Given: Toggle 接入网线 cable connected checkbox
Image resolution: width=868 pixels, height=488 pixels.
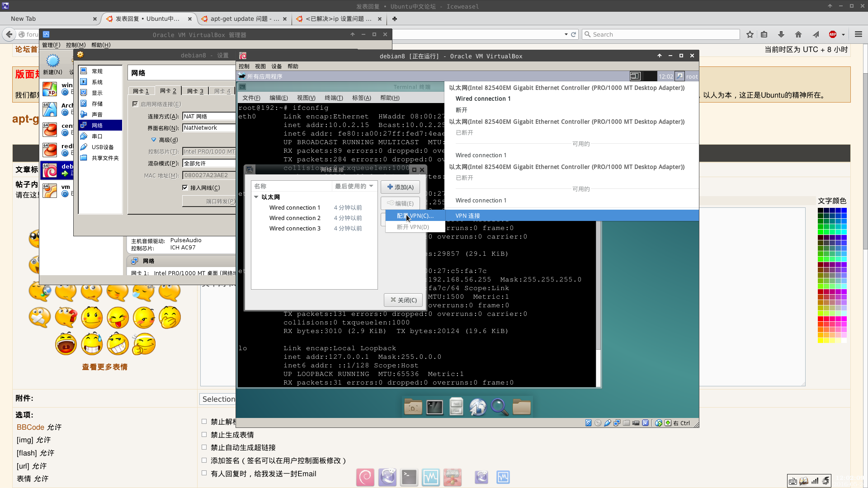Looking at the screenshot, I should (185, 188).
